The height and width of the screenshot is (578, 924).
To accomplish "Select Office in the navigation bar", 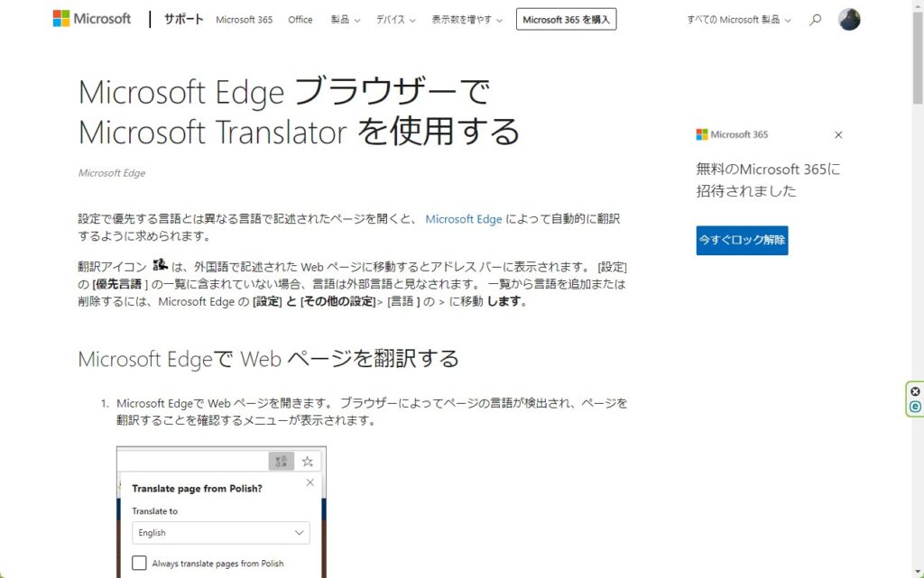I will click(x=300, y=19).
